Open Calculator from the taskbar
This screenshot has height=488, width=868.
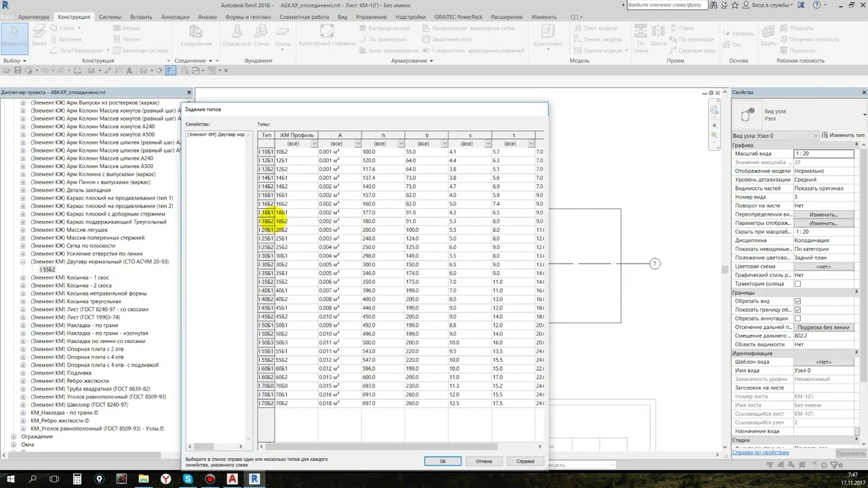pyautogui.click(x=77, y=479)
